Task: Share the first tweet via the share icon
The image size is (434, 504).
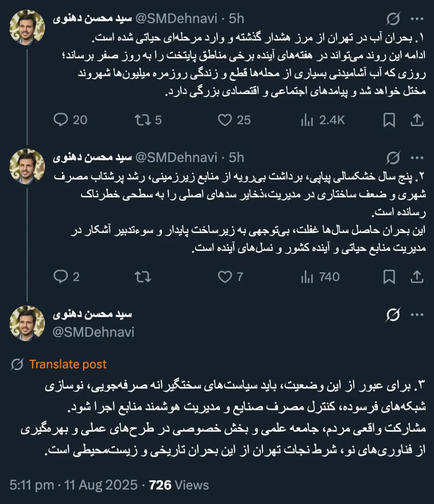Action: tap(417, 120)
